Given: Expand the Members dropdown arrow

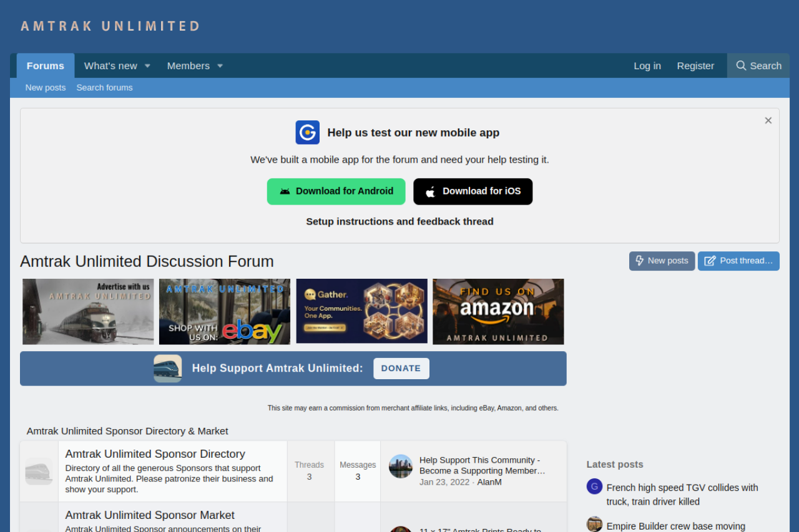Looking at the screenshot, I should tap(220, 66).
